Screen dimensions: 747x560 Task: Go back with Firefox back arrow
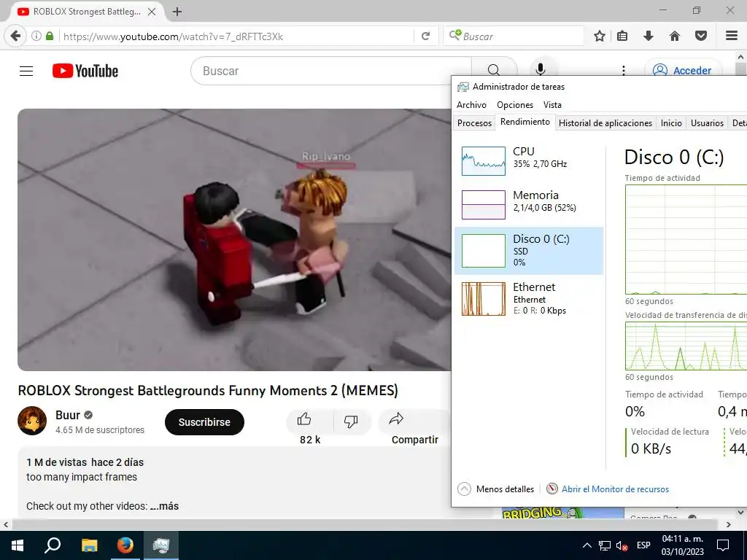coord(16,36)
